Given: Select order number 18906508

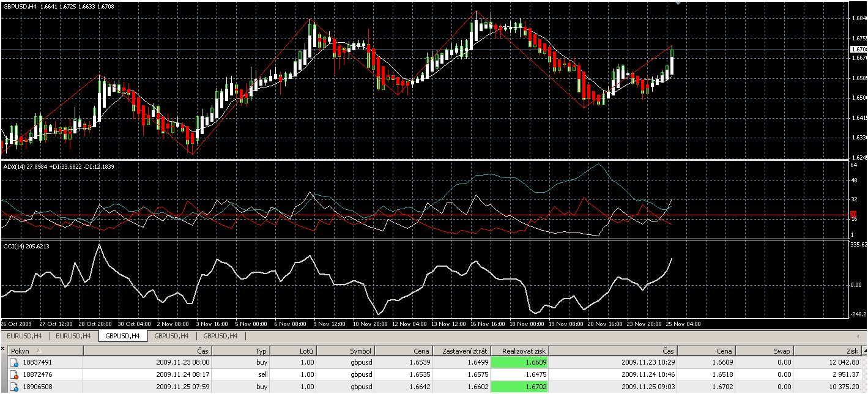Looking at the screenshot, I should coord(37,387).
